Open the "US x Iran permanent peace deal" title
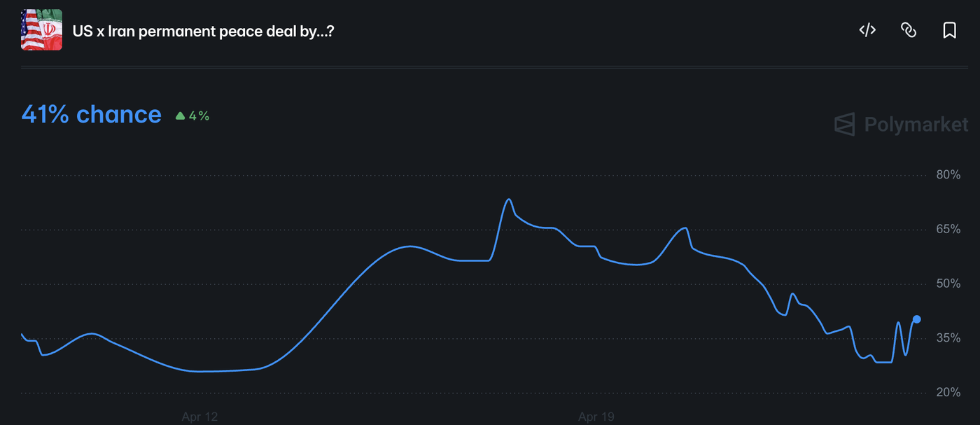Viewport: 980px width, 425px height. pos(203,32)
